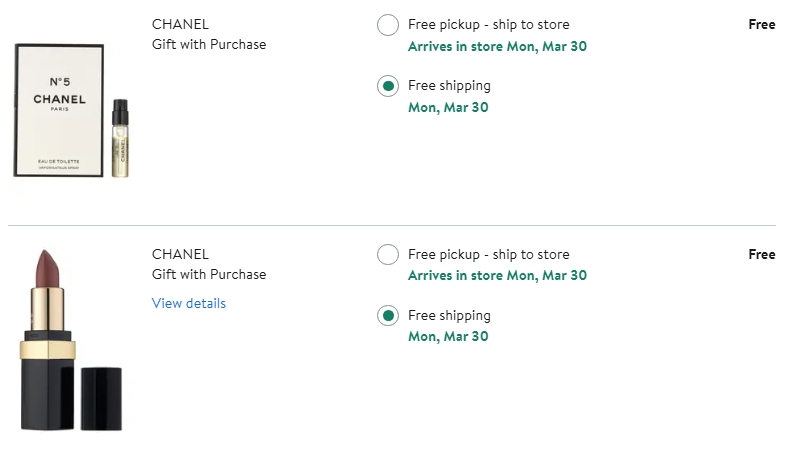Click the Chanel N°5 perfume sample image
Viewport: 785px width, 452px height.
pyautogui.click(x=60, y=110)
